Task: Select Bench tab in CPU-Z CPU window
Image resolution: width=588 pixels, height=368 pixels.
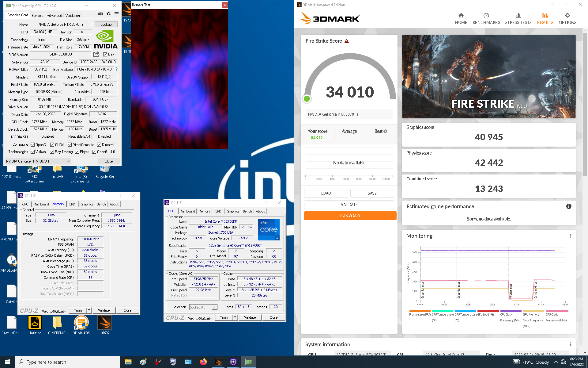Action: coord(247,211)
